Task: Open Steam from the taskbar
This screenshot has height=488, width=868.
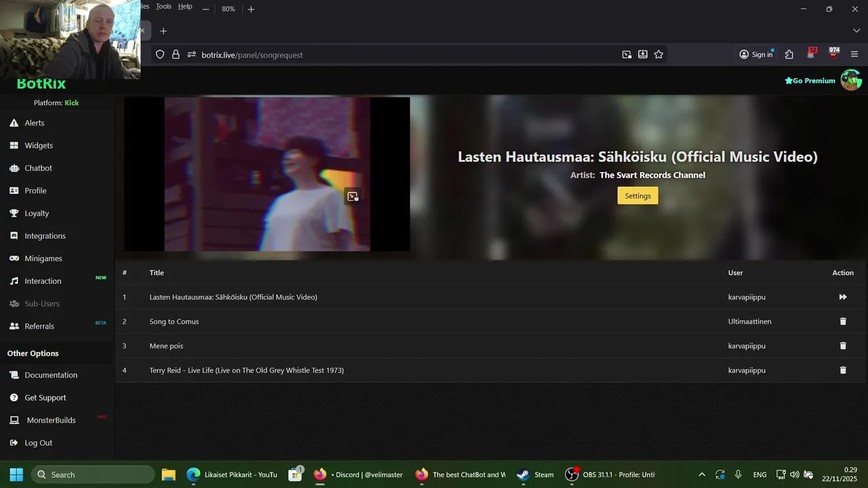Action: [x=536, y=474]
